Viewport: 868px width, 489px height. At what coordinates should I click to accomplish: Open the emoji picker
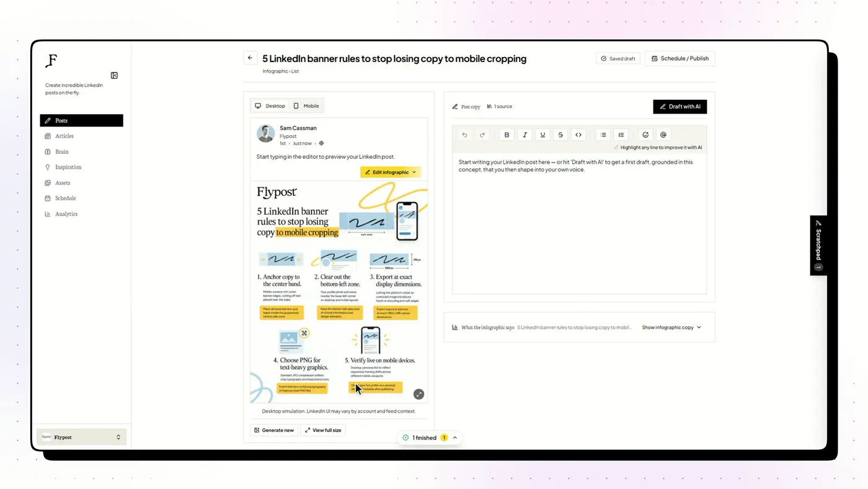(x=645, y=135)
